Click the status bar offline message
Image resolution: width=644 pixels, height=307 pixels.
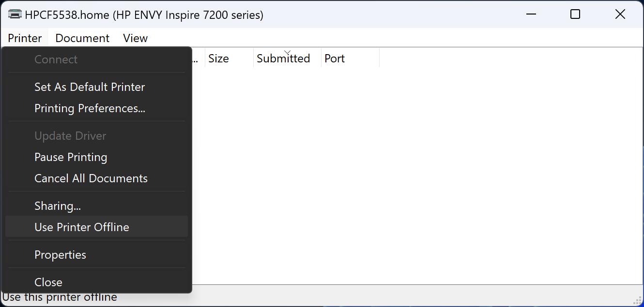[x=59, y=297]
